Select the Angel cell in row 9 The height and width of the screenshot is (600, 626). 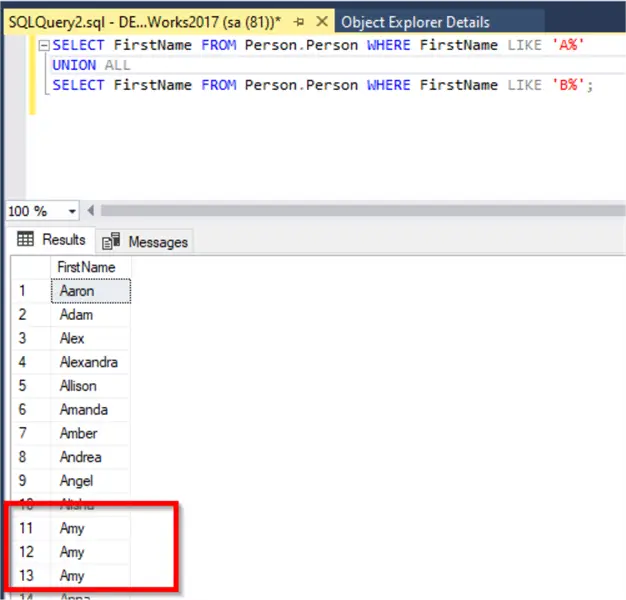pyautogui.click(x=89, y=481)
